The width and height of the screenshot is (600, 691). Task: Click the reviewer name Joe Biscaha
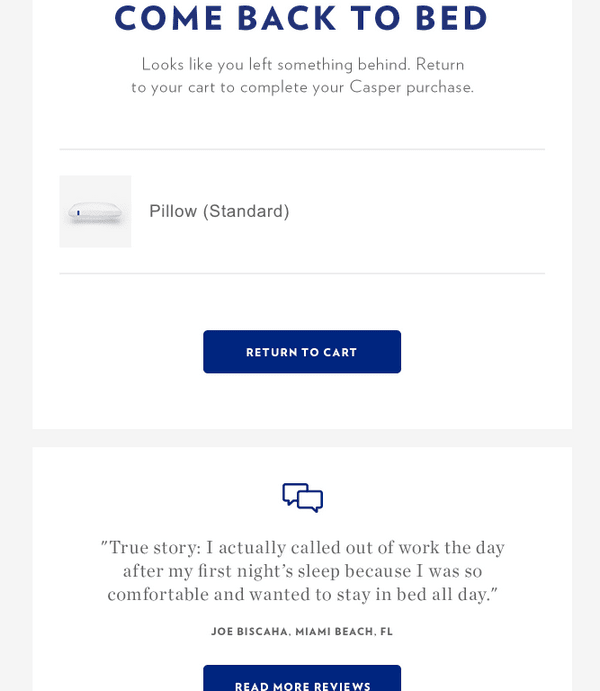tap(250, 632)
